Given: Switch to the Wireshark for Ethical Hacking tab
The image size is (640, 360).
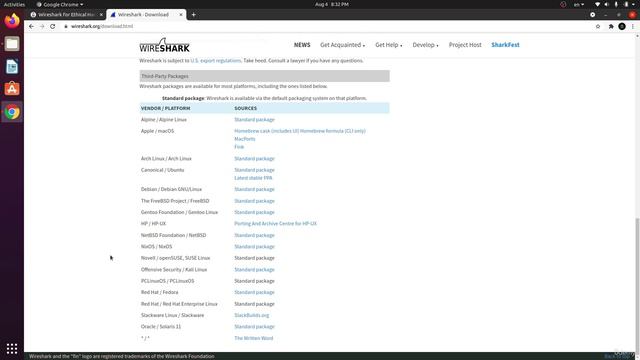Looking at the screenshot, I should (67, 15).
